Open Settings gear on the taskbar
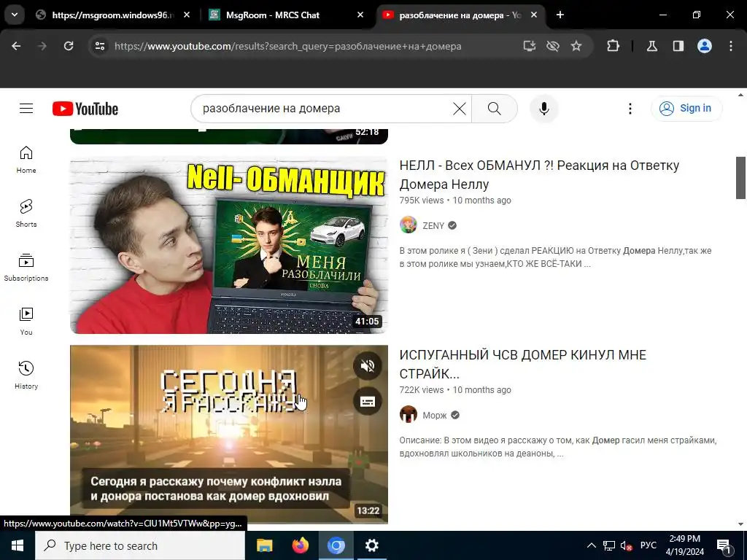747x560 pixels. coord(371,545)
